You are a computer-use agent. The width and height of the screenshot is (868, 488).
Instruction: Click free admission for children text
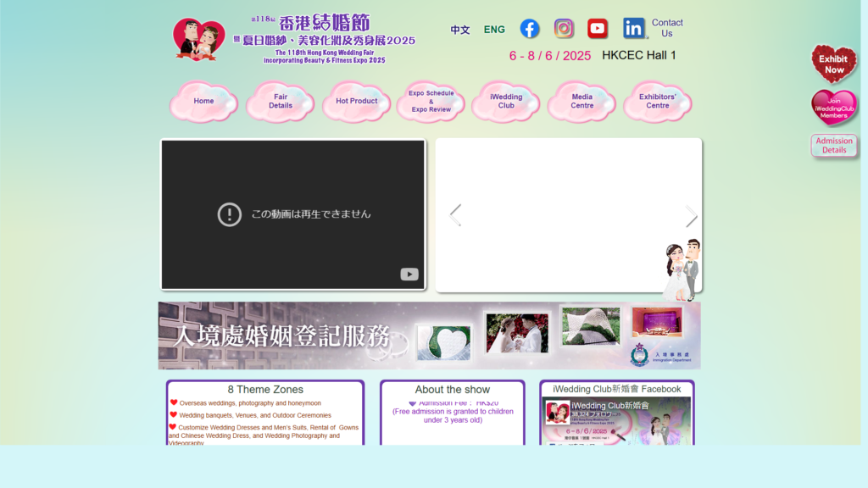pyautogui.click(x=453, y=415)
